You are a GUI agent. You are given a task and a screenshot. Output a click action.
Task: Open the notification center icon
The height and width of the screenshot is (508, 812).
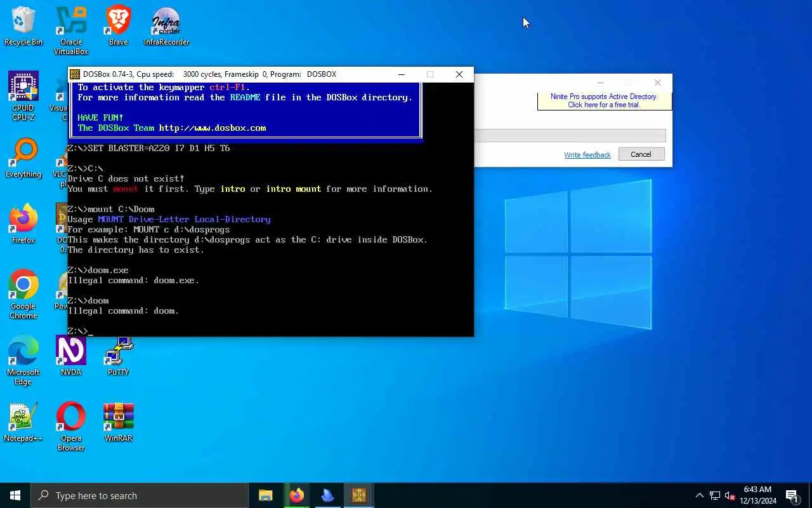coord(792,495)
